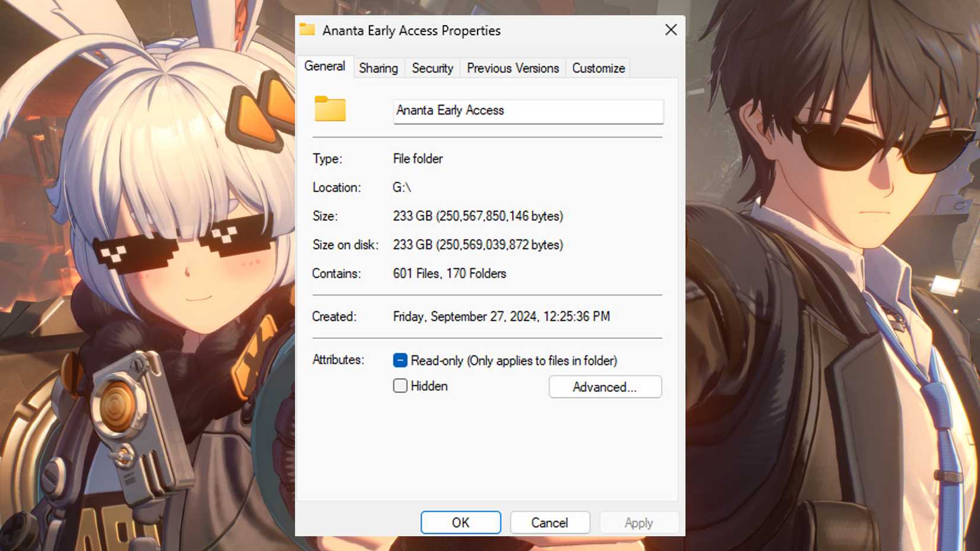
Task: Enable the Hidden attribute checkbox
Action: tap(400, 385)
